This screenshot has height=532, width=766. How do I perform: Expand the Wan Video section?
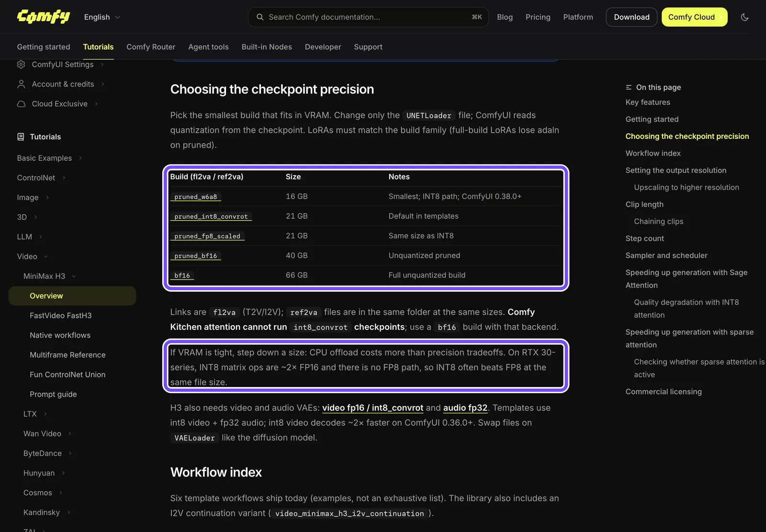click(x=47, y=434)
